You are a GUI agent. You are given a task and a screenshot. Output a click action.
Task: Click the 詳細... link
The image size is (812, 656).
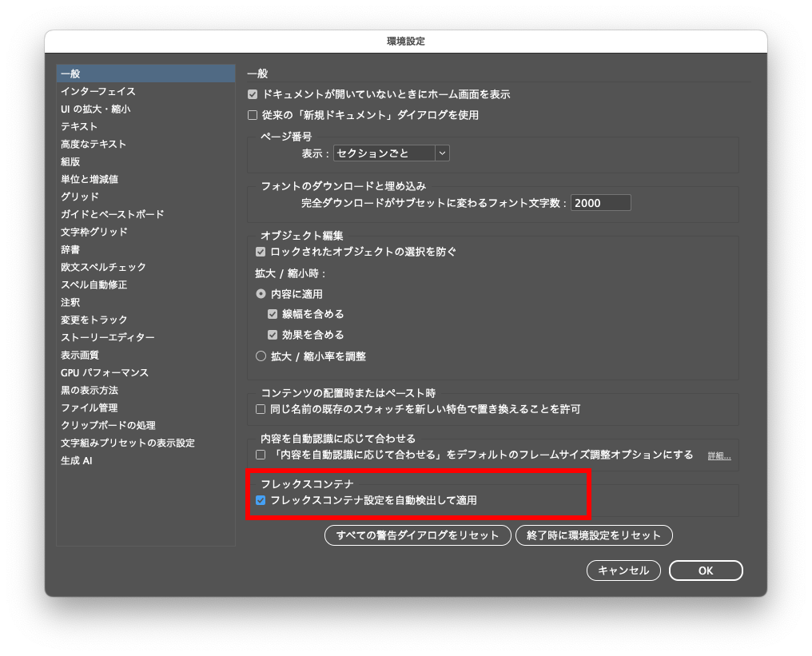[719, 455]
